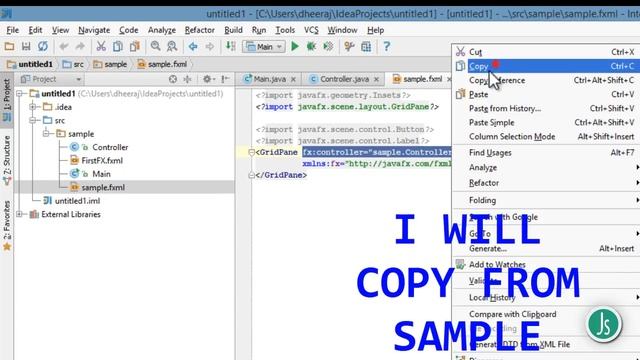The image size is (640, 360).
Task: Expand the External Libraries node
Action: [x=20, y=214]
